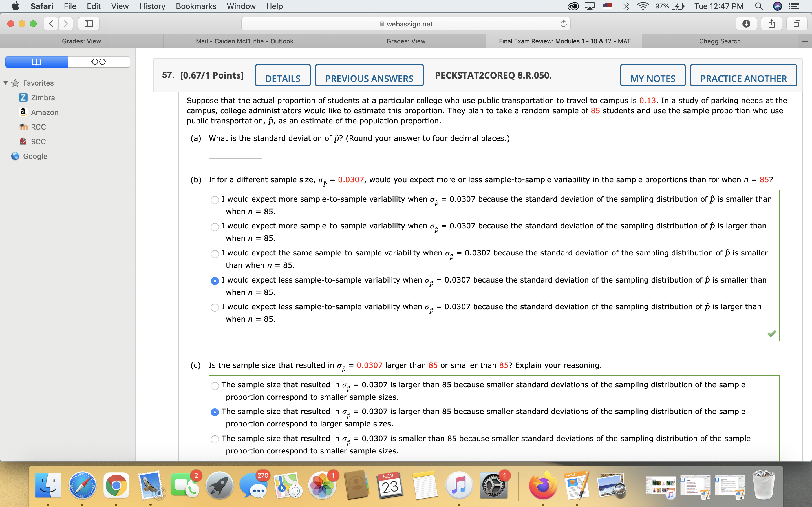This screenshot has height=507, width=812.
Task: Open the Zimbra bookmark in Favorites sidebar
Action: tap(43, 97)
